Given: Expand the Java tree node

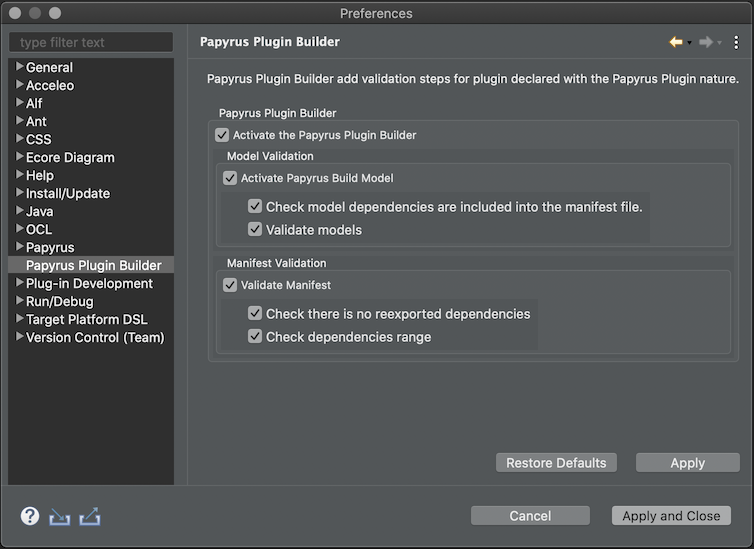Looking at the screenshot, I should pos(20,211).
